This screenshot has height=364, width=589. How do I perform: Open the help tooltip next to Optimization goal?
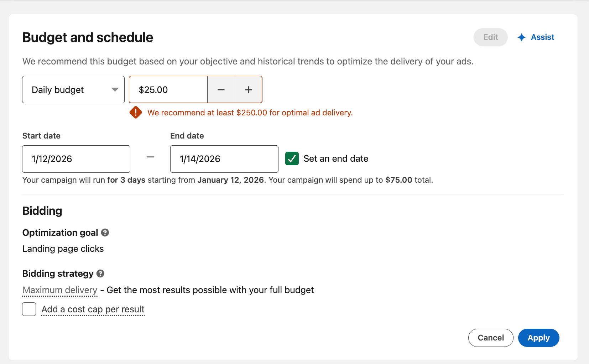(x=105, y=233)
